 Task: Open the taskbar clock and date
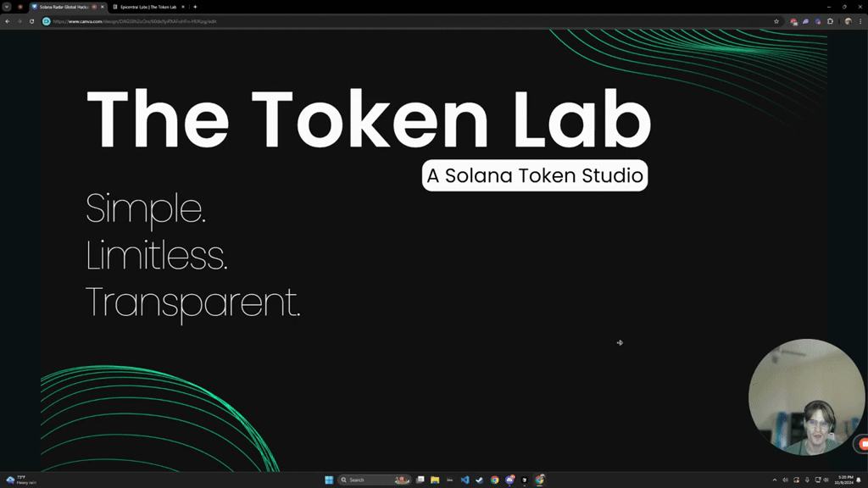point(845,480)
